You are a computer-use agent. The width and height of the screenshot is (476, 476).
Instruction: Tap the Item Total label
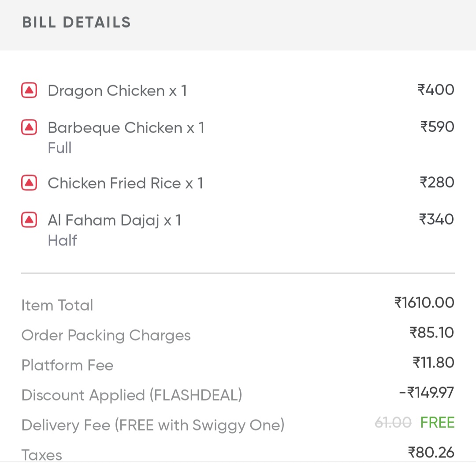coord(57,305)
